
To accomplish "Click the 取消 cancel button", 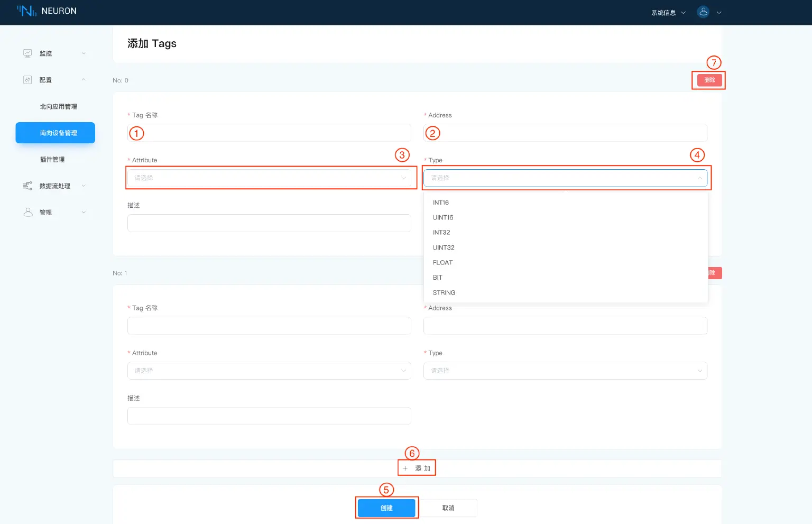I will click(448, 508).
